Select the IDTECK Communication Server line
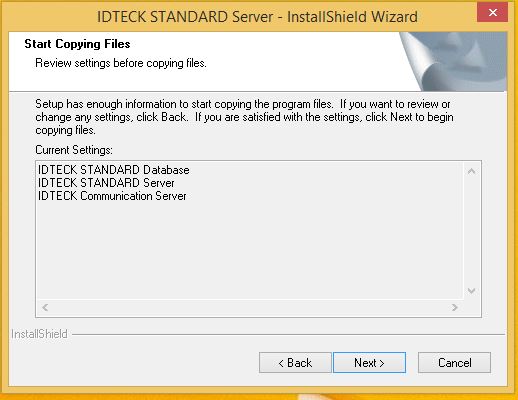518x400 pixels. (x=112, y=196)
